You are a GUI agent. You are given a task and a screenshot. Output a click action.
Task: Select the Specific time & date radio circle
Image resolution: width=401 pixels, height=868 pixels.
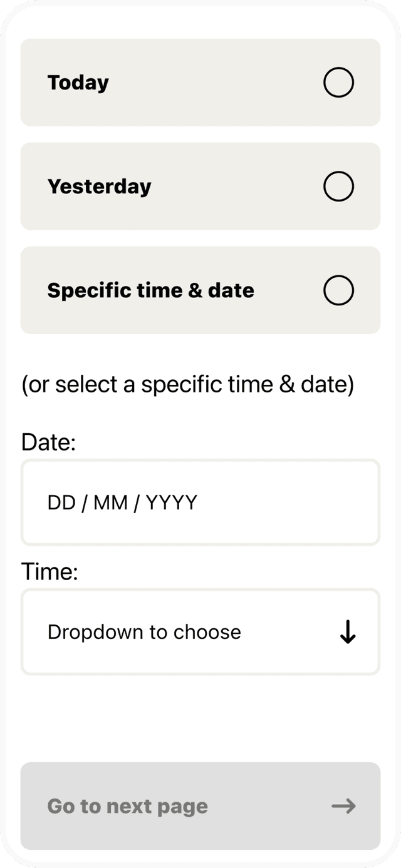(x=338, y=290)
